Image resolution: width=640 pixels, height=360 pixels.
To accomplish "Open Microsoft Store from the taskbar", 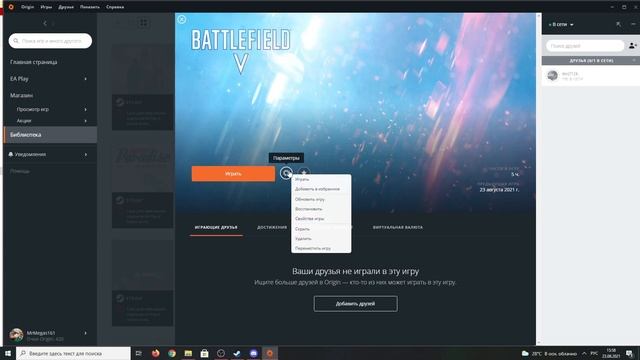I will pos(204,353).
